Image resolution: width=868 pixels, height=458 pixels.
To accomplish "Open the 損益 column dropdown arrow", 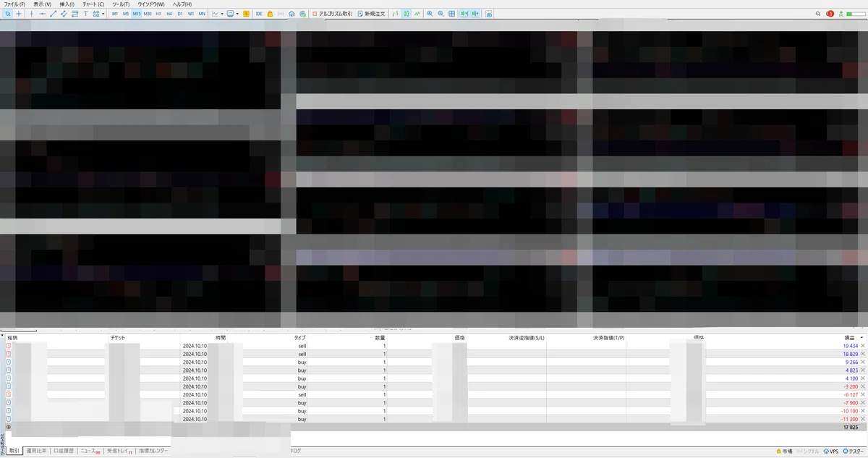I will pyautogui.click(x=862, y=338).
